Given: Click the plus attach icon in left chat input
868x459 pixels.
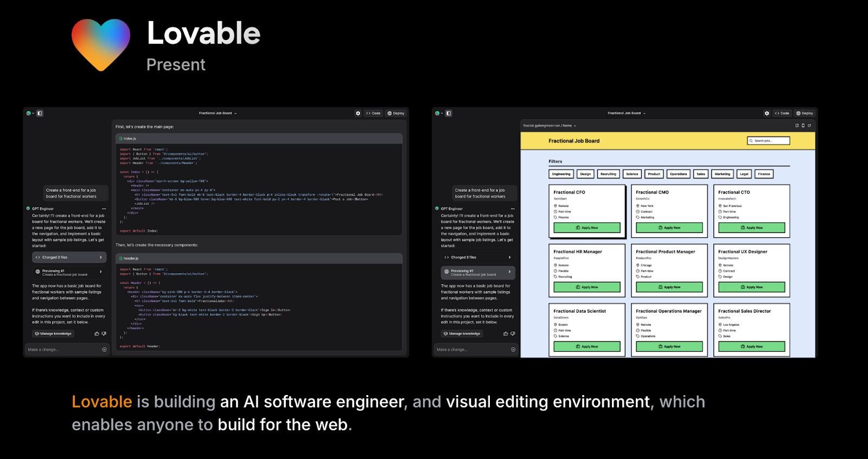Looking at the screenshot, I should (x=104, y=350).
